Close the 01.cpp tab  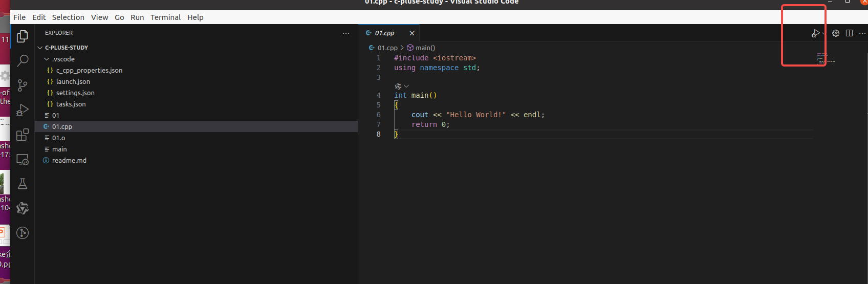pos(412,33)
